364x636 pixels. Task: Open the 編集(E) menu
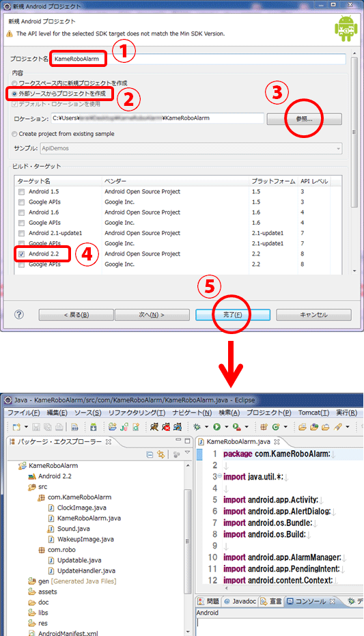coord(57,413)
